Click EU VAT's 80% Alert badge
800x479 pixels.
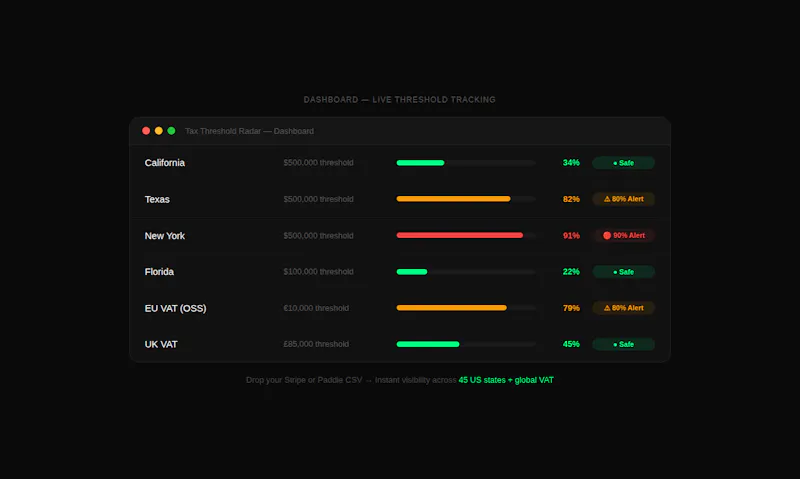pos(623,308)
